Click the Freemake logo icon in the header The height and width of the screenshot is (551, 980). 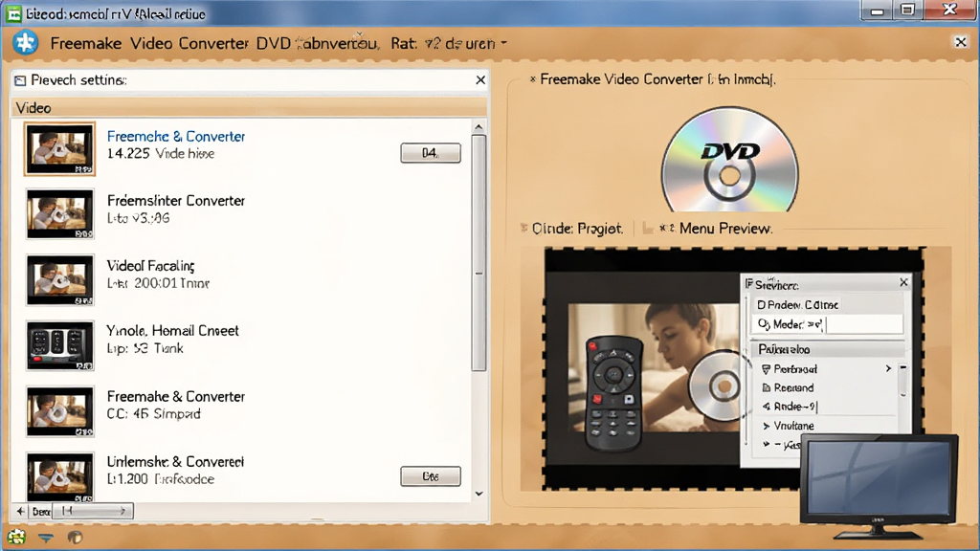click(26, 42)
